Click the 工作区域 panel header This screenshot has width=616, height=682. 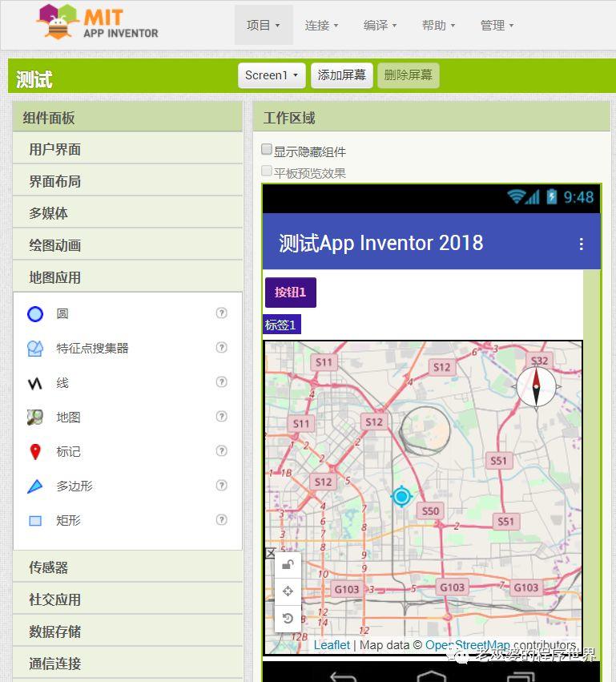(432, 118)
